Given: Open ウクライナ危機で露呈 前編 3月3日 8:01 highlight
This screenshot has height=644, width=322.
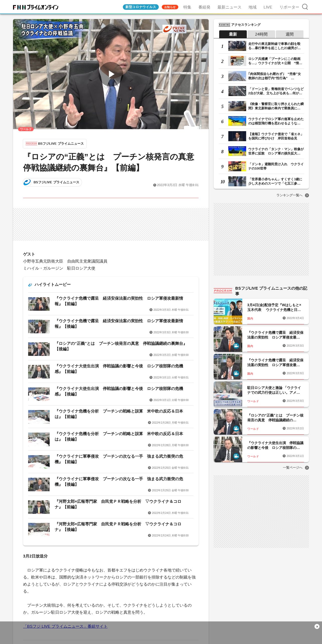Looking at the screenshot, I should [x=111, y=304].
